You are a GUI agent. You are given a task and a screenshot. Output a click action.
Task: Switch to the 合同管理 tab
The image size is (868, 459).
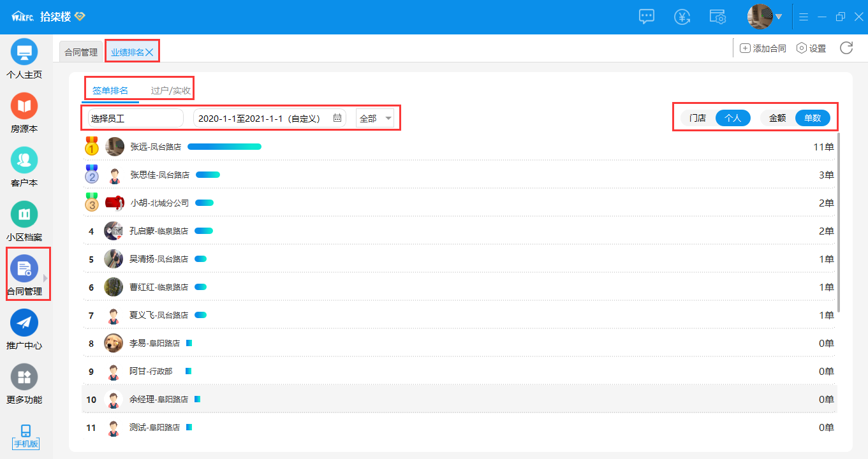pyautogui.click(x=81, y=52)
